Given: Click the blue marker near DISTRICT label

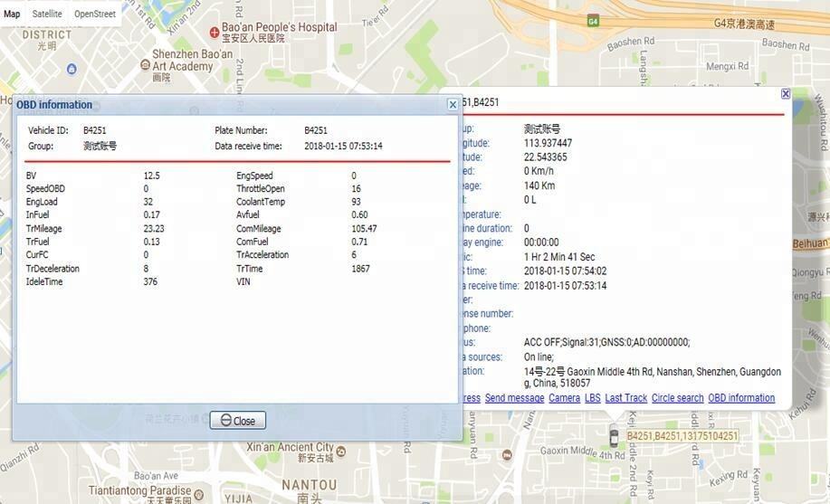Looking at the screenshot, I should pyautogui.click(x=72, y=69).
